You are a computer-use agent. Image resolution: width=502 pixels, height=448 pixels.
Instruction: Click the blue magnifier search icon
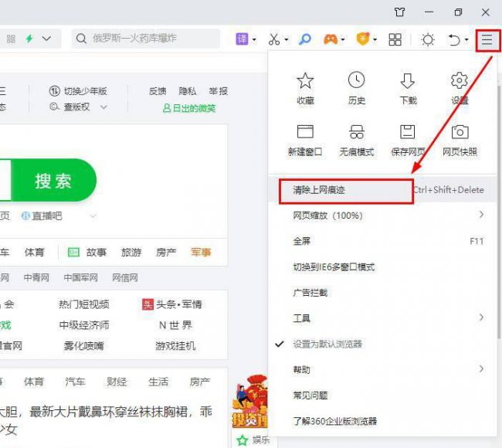(x=304, y=39)
